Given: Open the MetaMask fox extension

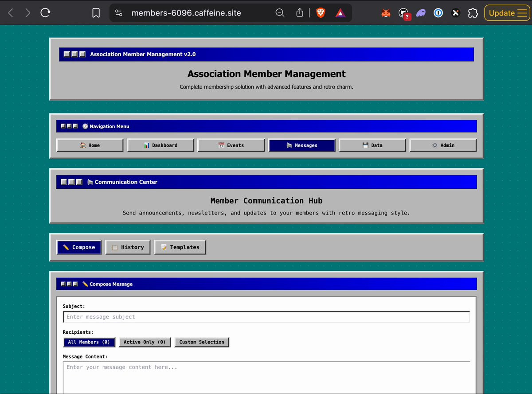Looking at the screenshot, I should 386,13.
